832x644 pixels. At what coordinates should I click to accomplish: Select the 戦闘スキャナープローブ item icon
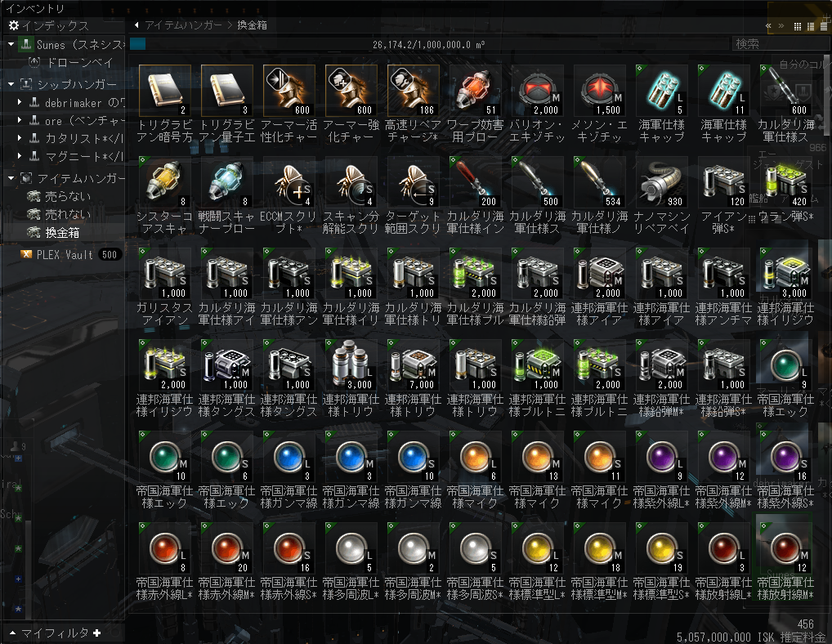click(x=227, y=182)
